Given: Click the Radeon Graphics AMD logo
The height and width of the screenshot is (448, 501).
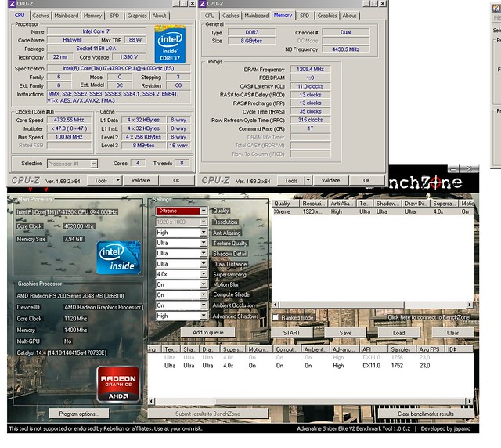Looking at the screenshot, I should pos(118,384).
